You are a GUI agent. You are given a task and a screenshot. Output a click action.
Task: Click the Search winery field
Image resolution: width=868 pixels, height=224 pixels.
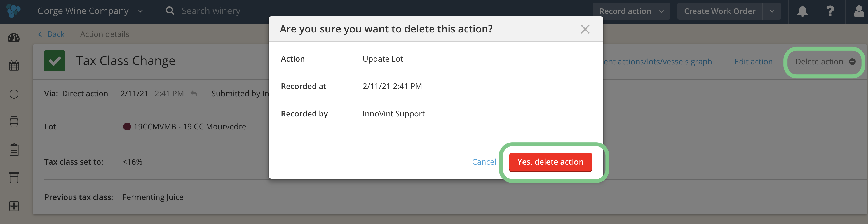pyautogui.click(x=211, y=11)
